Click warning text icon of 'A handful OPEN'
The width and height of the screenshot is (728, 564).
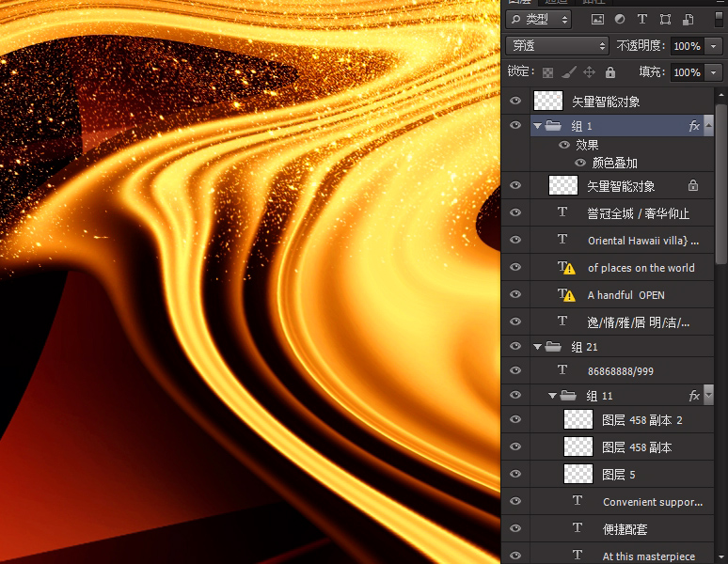coord(566,295)
